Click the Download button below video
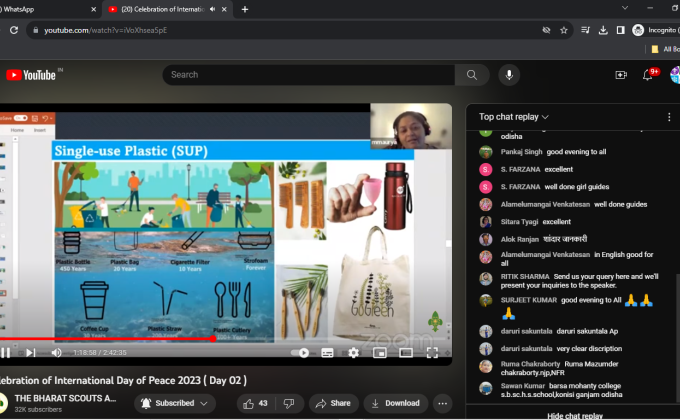This screenshot has width=680, height=420. pyautogui.click(x=395, y=403)
